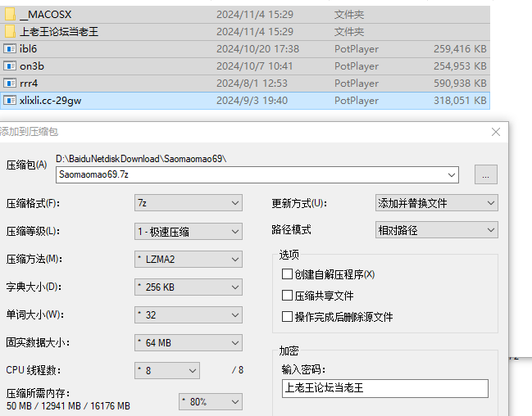Click the rrr4 video file icon

10,83
